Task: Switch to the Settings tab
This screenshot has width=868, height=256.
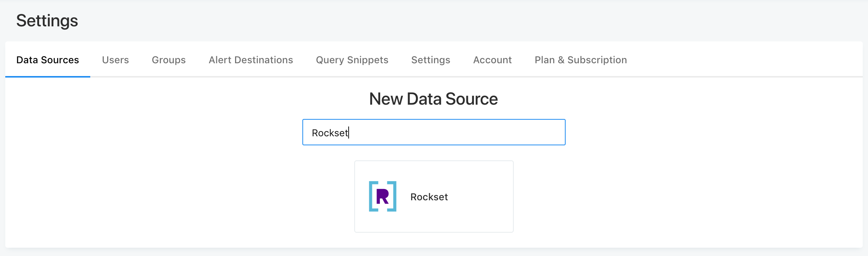Action: click(x=431, y=60)
